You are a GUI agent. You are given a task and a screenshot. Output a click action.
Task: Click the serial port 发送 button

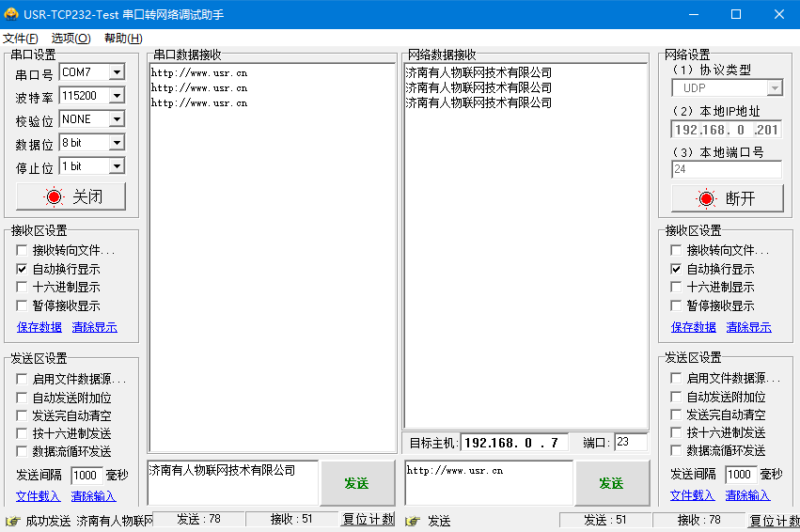(x=356, y=483)
